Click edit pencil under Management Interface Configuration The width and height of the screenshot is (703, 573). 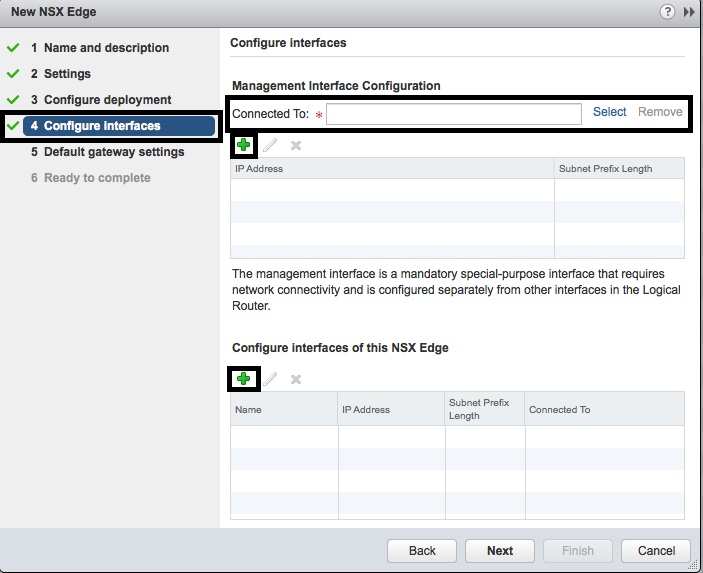pos(270,145)
